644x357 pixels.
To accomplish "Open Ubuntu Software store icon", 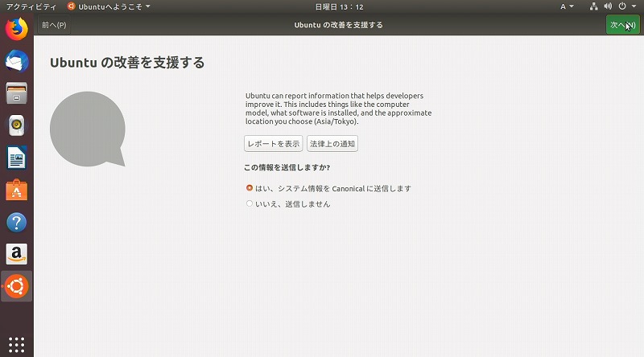I will pos(16,190).
